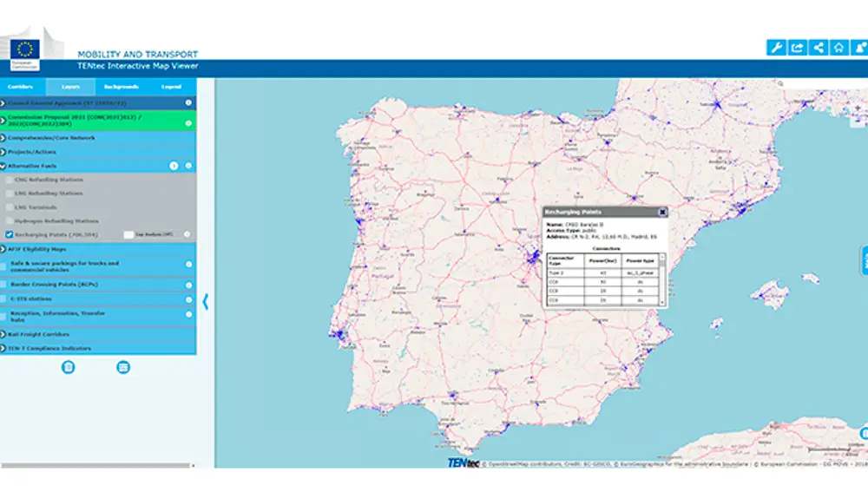Click the map search magnifier icon

click(x=780, y=84)
